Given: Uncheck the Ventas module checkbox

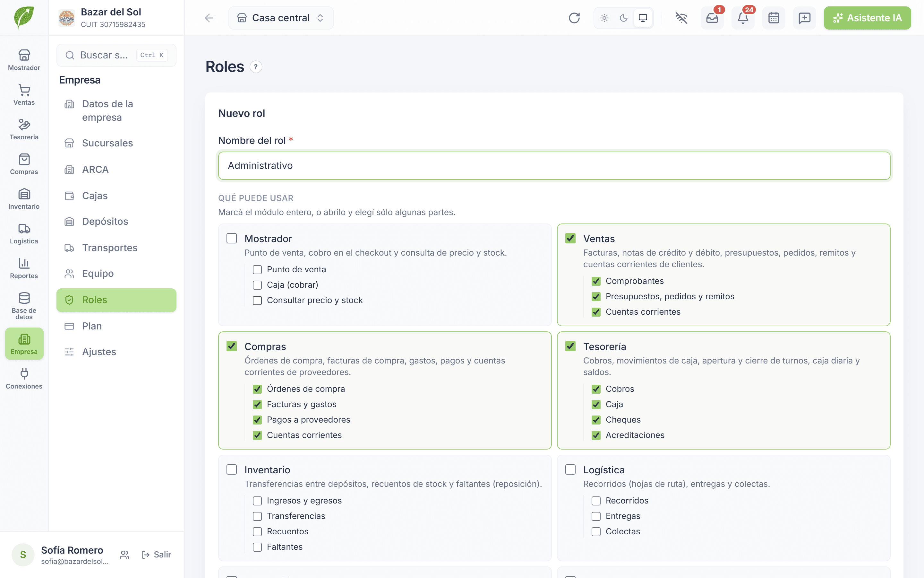Looking at the screenshot, I should click(x=570, y=239).
